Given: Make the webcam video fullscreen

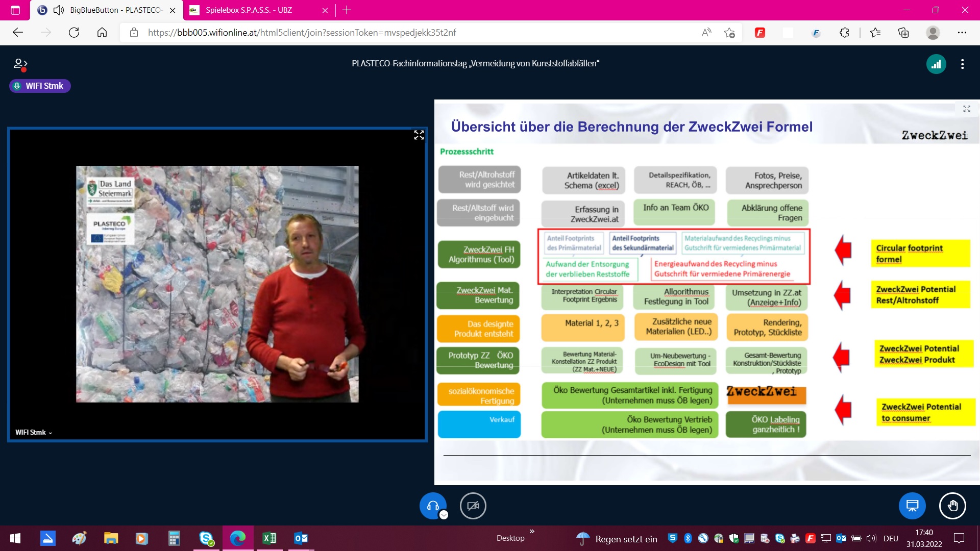Looking at the screenshot, I should point(419,135).
